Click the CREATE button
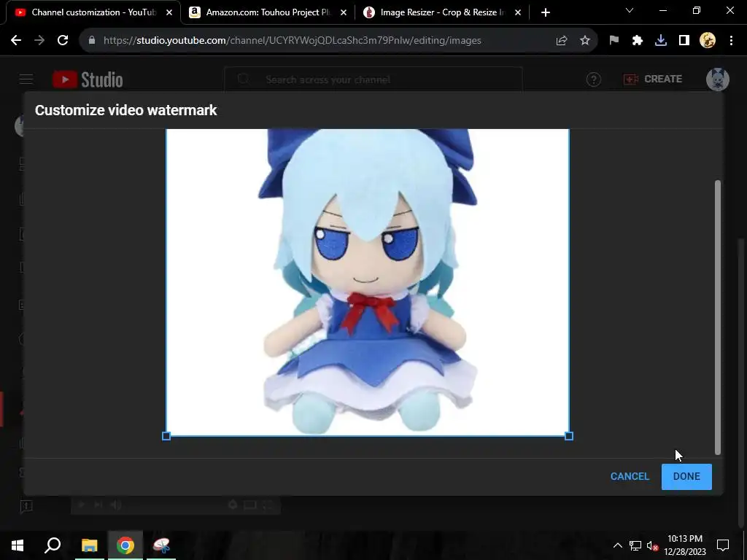Screen dimensions: 747x560 coord(653,79)
